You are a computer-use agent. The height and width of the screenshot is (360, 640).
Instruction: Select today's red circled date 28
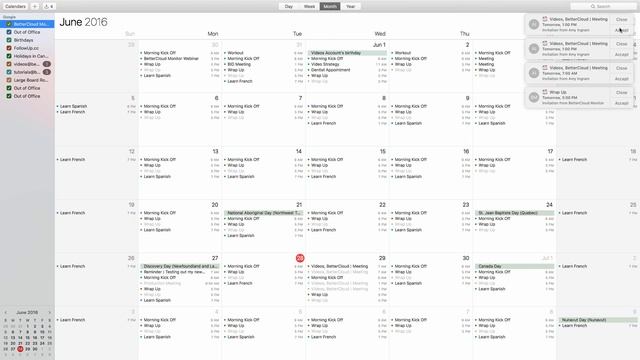click(300, 258)
